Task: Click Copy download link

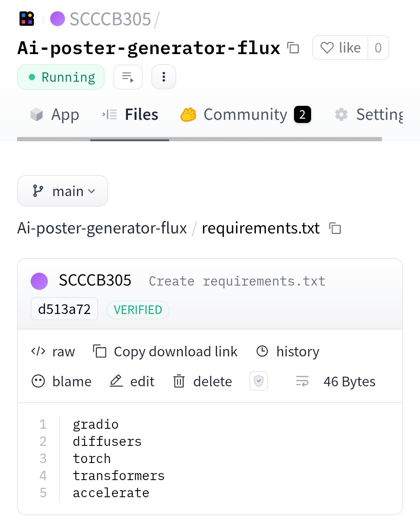Action: tap(165, 352)
